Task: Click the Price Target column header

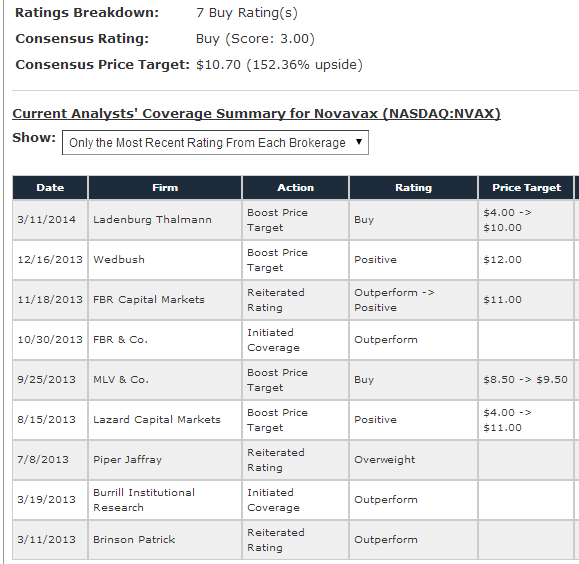Action: [526, 188]
